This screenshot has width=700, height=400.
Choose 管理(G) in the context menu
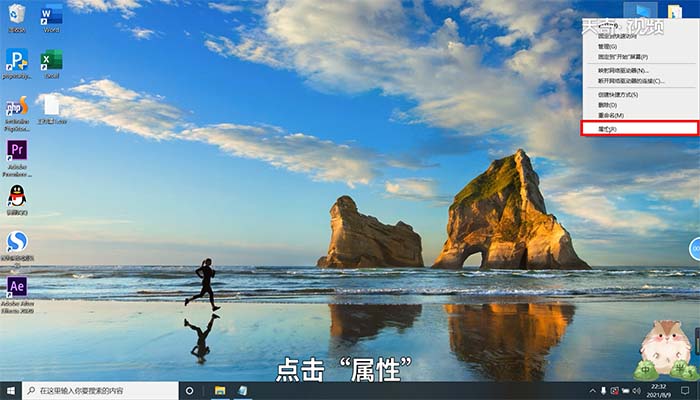(x=640, y=46)
